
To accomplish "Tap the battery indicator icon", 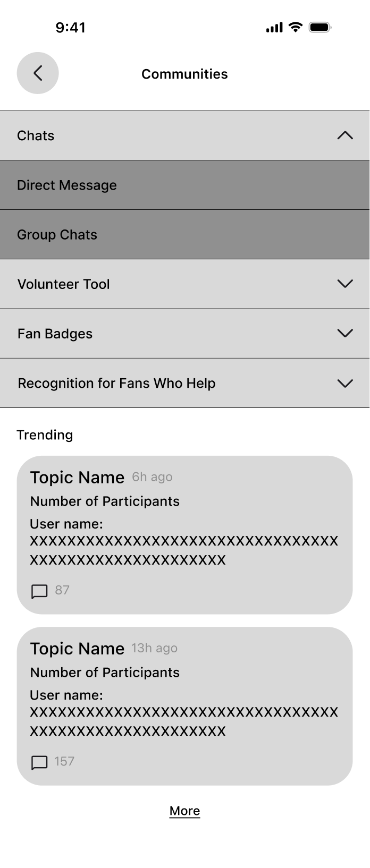I will pyautogui.click(x=320, y=27).
